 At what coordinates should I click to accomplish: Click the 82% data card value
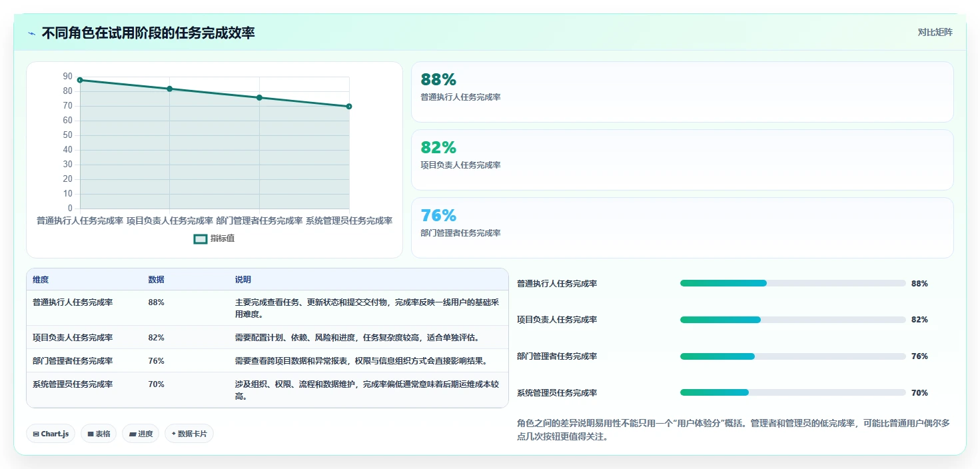pyautogui.click(x=438, y=148)
